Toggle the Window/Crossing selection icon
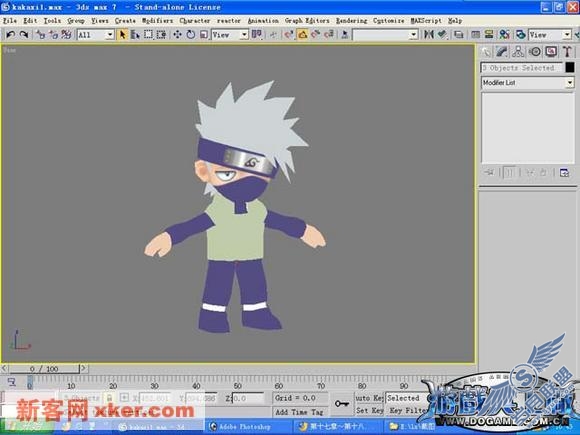 tap(161, 35)
